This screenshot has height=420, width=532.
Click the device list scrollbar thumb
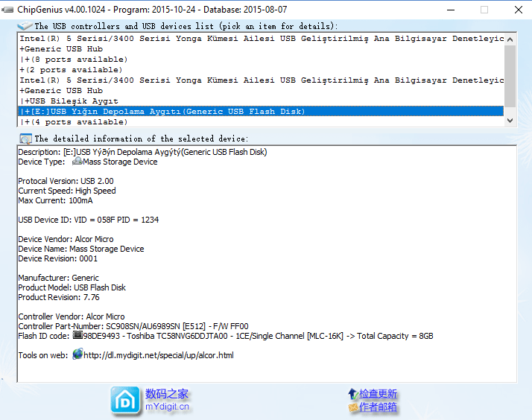pyautogui.click(x=510, y=76)
